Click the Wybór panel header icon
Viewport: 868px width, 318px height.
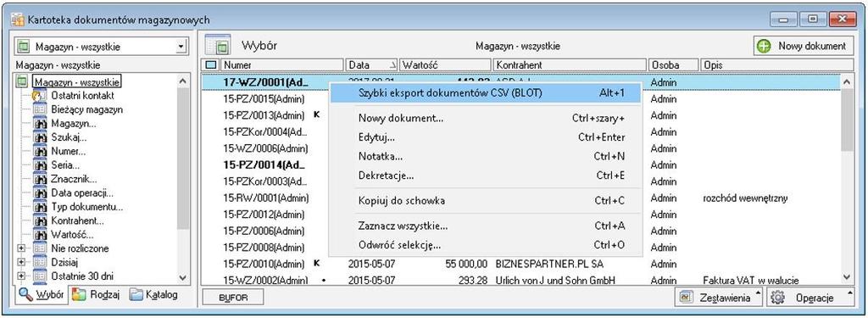tap(218, 46)
